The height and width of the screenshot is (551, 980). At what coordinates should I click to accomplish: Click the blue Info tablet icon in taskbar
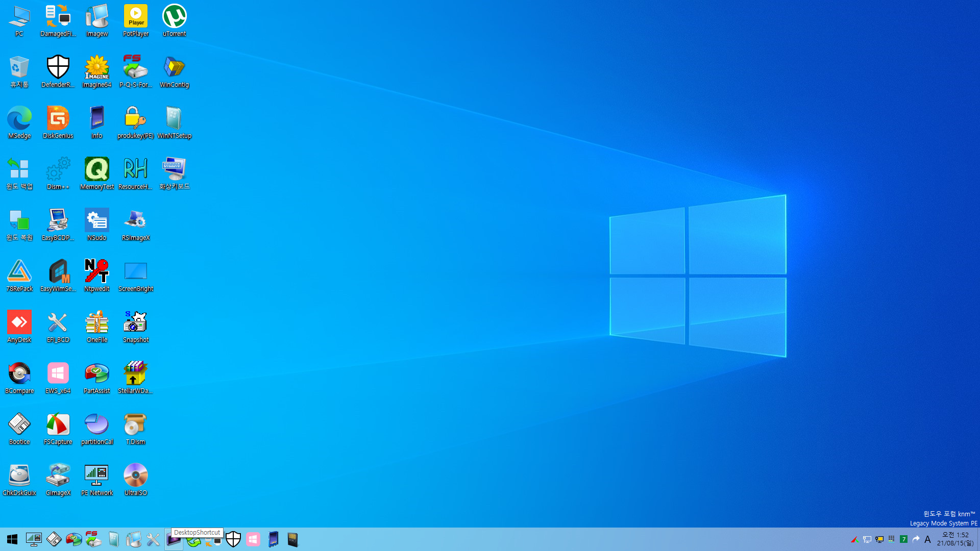coord(274,539)
